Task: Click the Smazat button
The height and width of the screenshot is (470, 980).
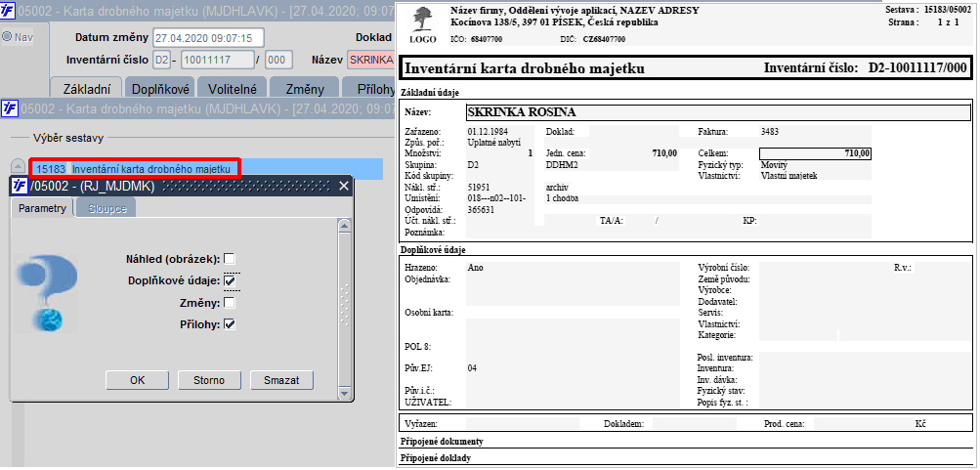Action: pos(281,380)
